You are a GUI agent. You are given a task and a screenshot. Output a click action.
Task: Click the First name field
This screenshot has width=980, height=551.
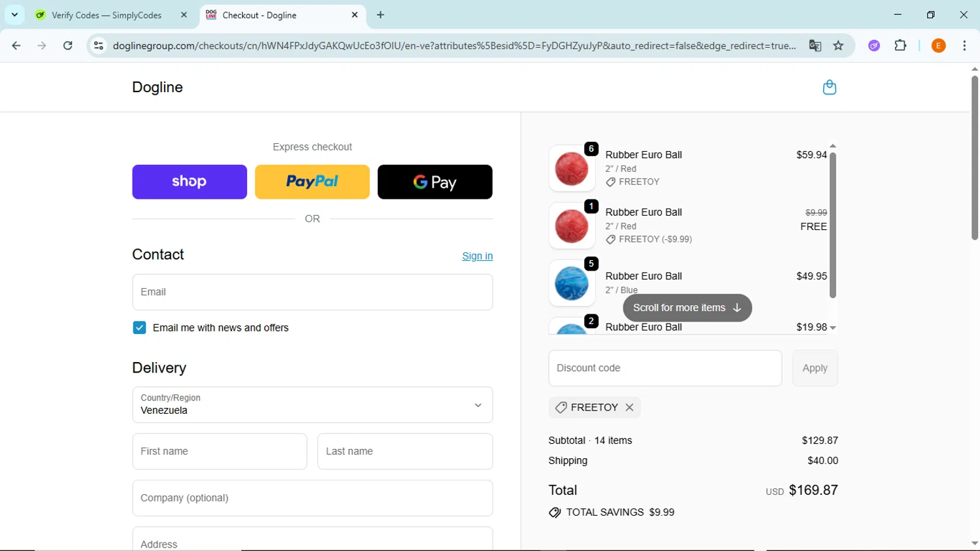(x=220, y=452)
